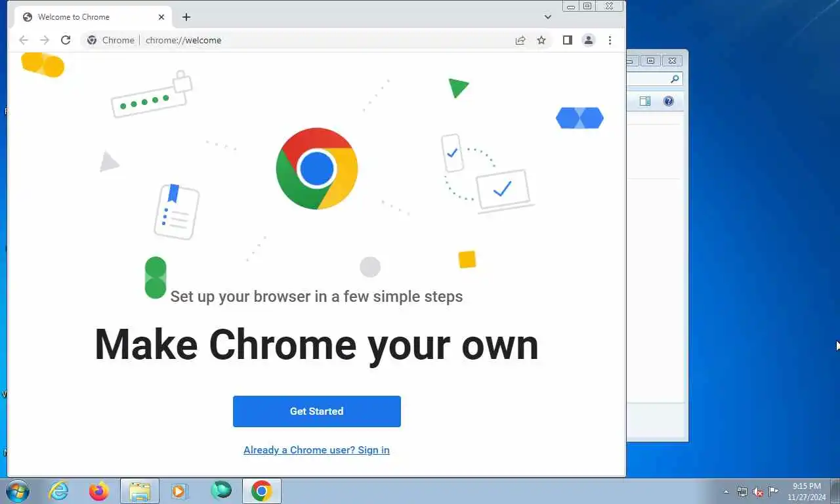This screenshot has height=504, width=840.
Task: Restore down the Chrome window
Action: tap(587, 6)
